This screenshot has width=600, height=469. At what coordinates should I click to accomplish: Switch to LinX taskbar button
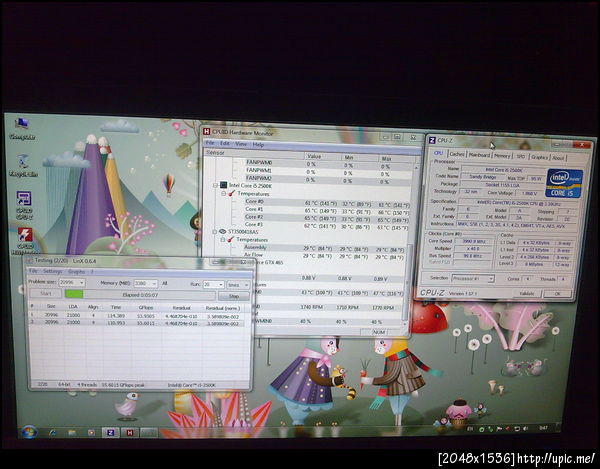tap(149, 433)
